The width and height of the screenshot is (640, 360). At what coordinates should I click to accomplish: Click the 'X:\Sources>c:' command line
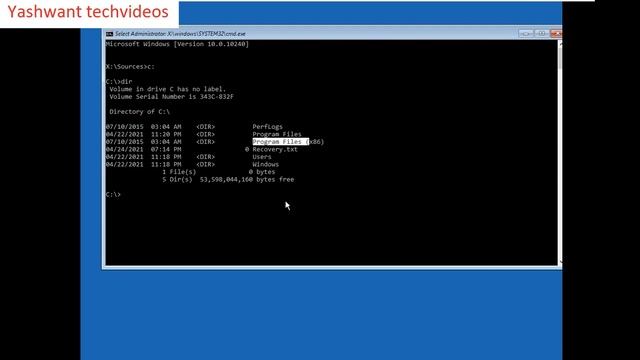click(x=130, y=67)
